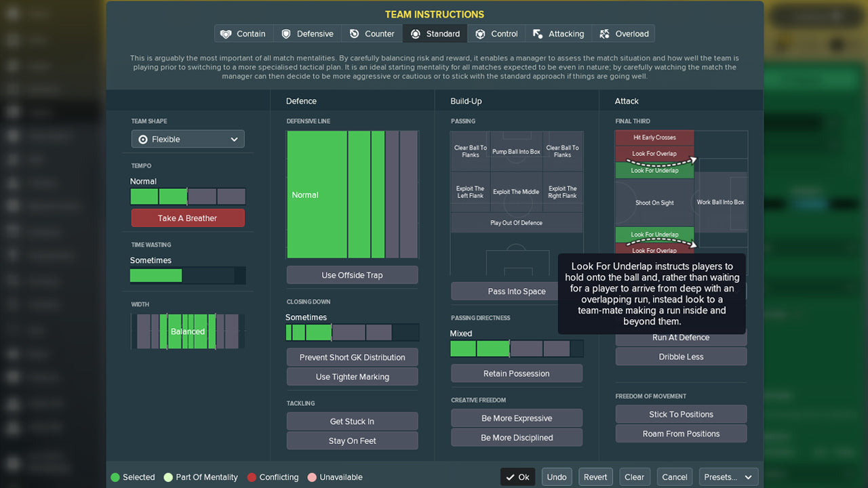Click Run At Defence in the Attack section
This screenshot has width=868, height=488.
[680, 337]
